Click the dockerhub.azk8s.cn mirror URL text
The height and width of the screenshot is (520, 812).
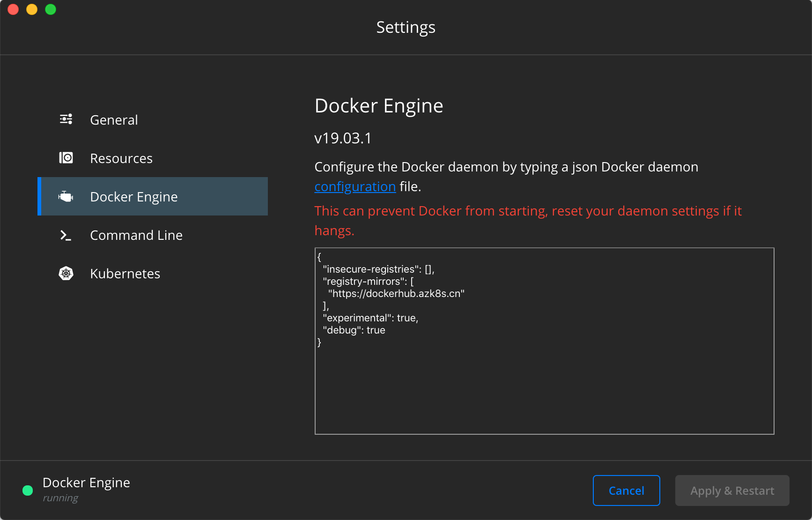pos(396,294)
